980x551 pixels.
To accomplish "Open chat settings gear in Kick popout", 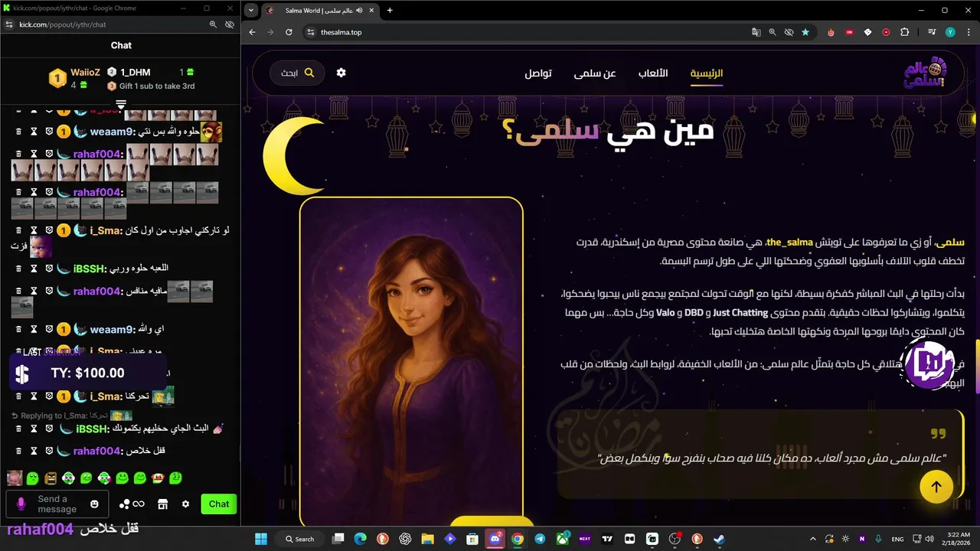I will pyautogui.click(x=185, y=504).
